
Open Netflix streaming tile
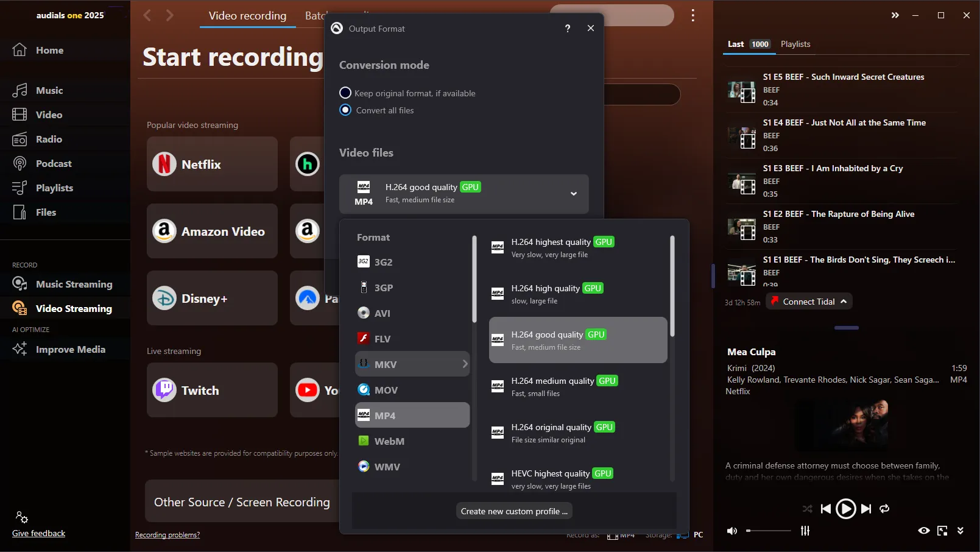pos(212,164)
